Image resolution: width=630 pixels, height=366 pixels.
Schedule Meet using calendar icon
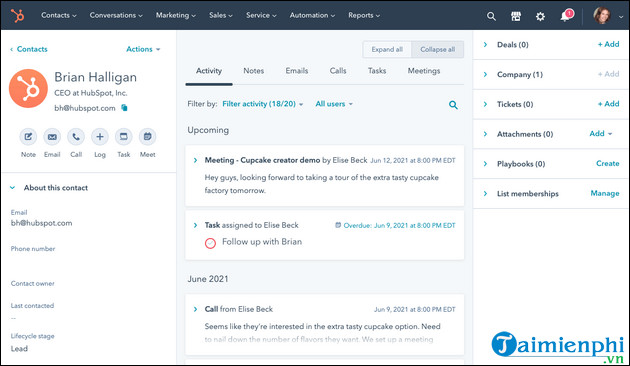[147, 137]
